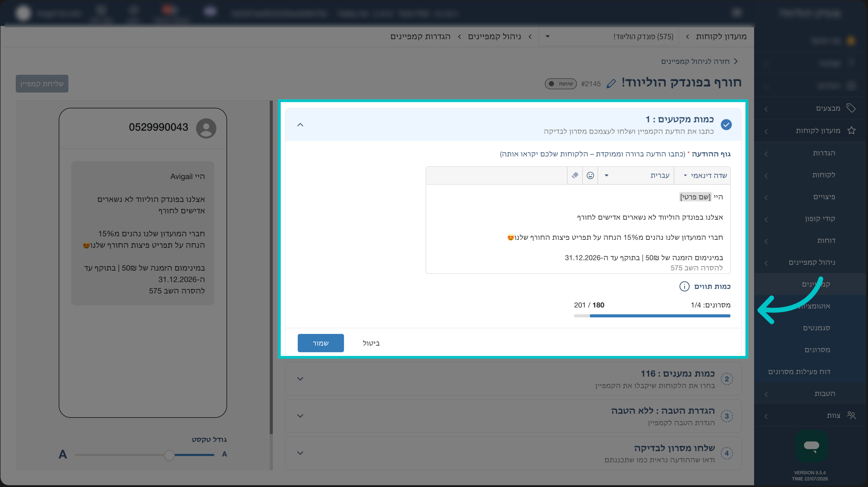Expand the sidebar קודי קופון chevron
Image resolution: width=868 pixels, height=487 pixels.
tap(766, 220)
